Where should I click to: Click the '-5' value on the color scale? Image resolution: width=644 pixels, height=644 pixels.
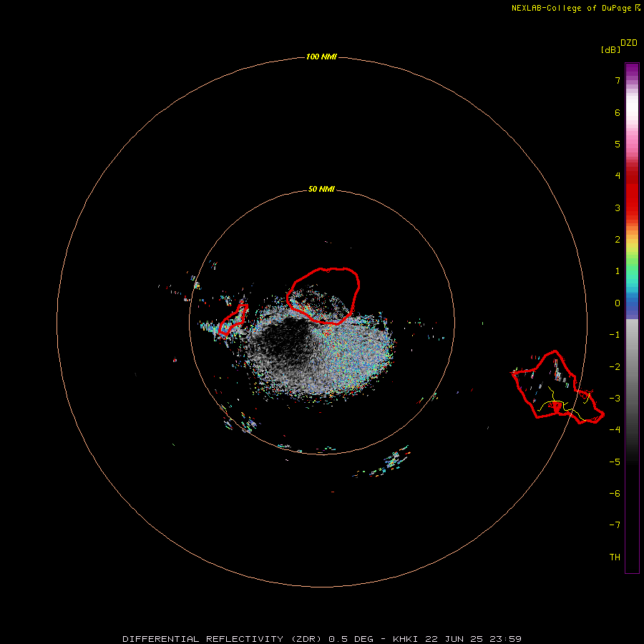tap(615, 462)
